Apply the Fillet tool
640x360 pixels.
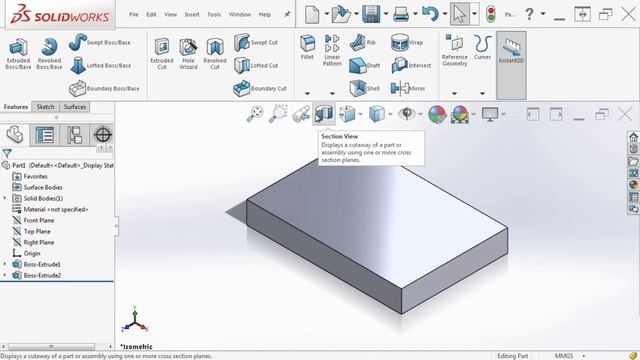(x=307, y=48)
